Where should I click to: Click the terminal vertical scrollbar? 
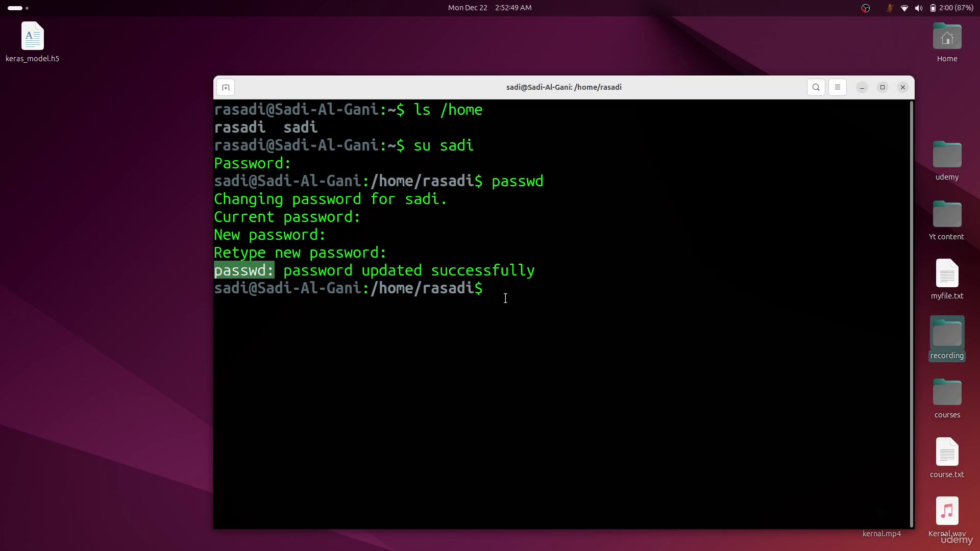click(911, 314)
